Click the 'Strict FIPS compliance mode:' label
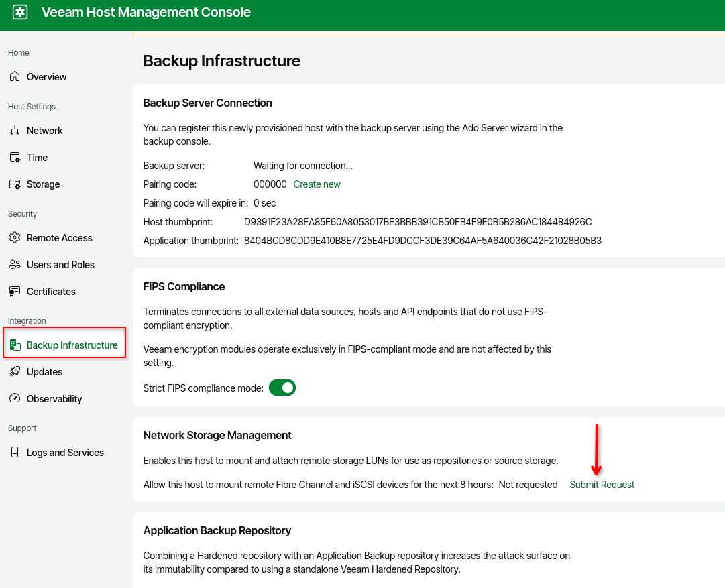The image size is (725, 588). [x=203, y=388]
